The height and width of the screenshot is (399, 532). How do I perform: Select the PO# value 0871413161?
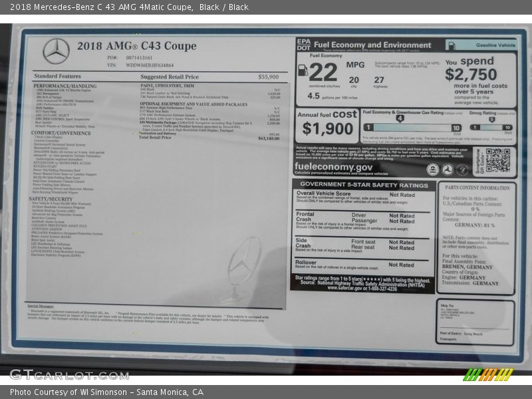click(139, 58)
